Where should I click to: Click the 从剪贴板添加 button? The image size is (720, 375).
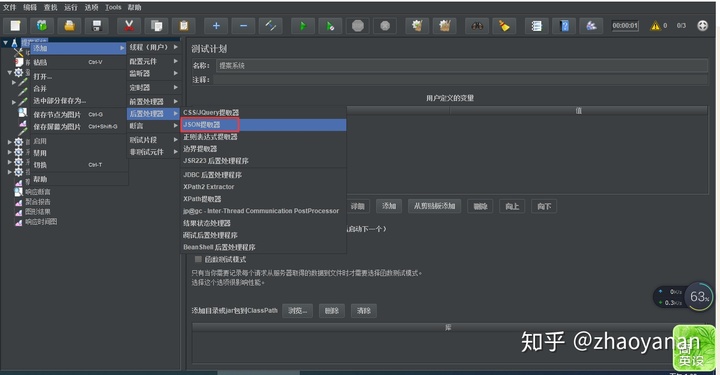(x=434, y=206)
